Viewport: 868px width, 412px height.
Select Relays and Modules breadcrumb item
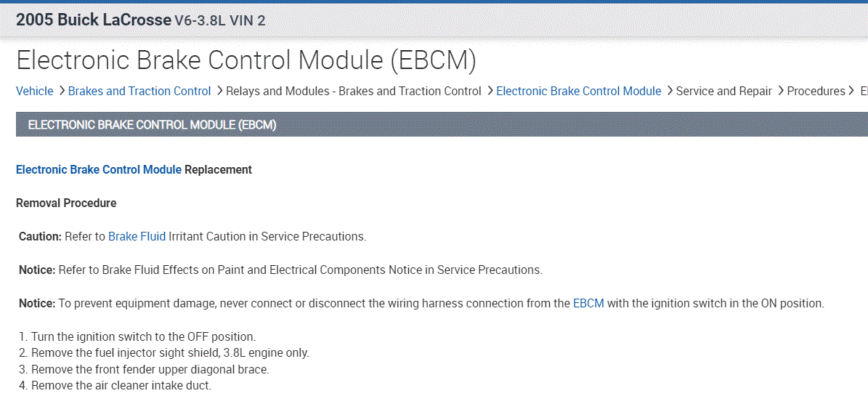tap(353, 92)
